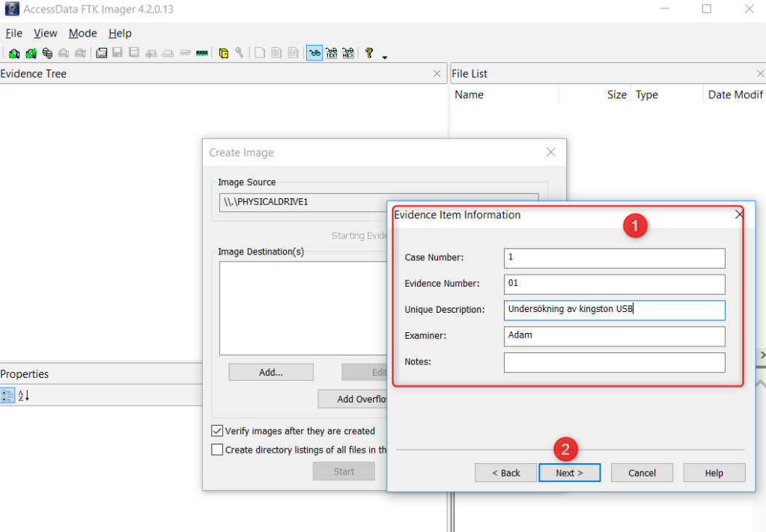The width and height of the screenshot is (766, 532).
Task: Enable Create directory listings checkbox
Action: [x=218, y=450]
